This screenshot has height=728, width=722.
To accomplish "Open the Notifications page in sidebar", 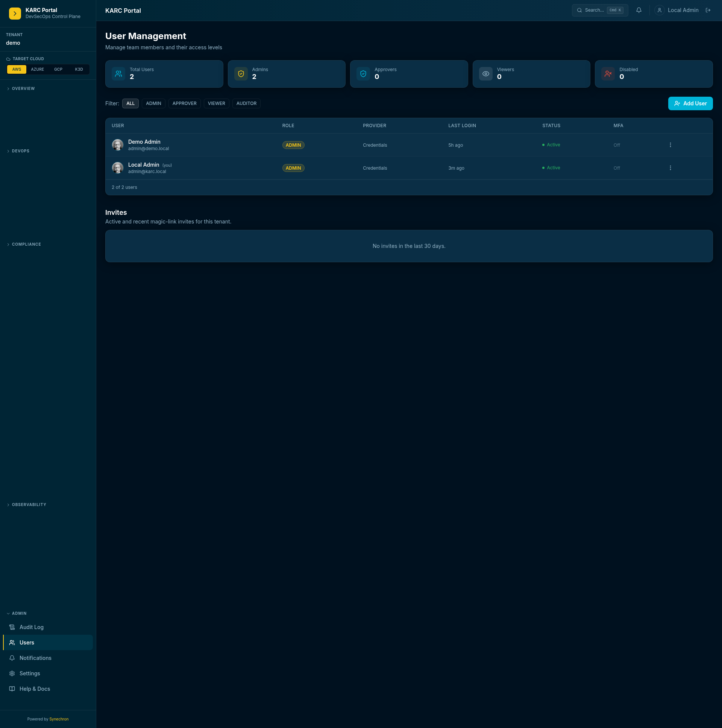I will (48, 658).
